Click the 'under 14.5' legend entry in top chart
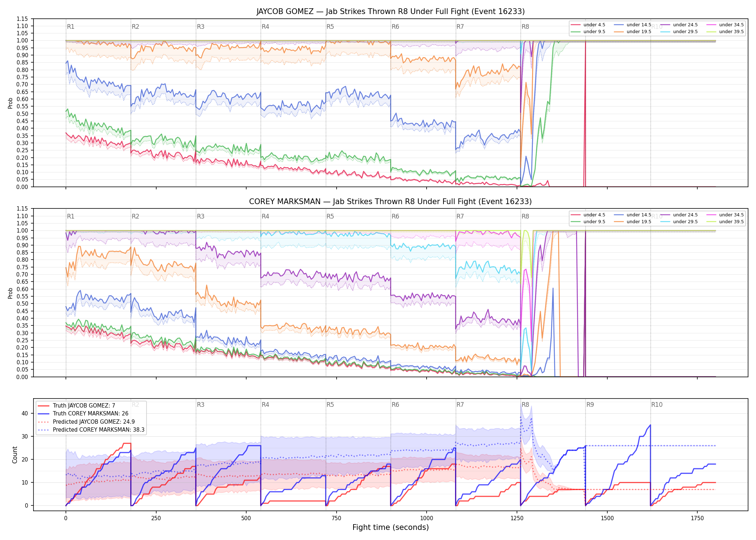This screenshot has width=756, height=540. tap(633, 25)
